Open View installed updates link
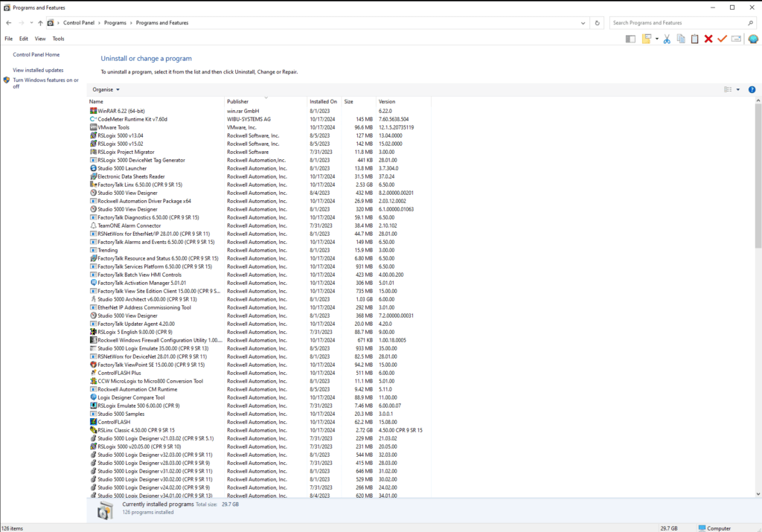762x532 pixels. [x=38, y=71]
